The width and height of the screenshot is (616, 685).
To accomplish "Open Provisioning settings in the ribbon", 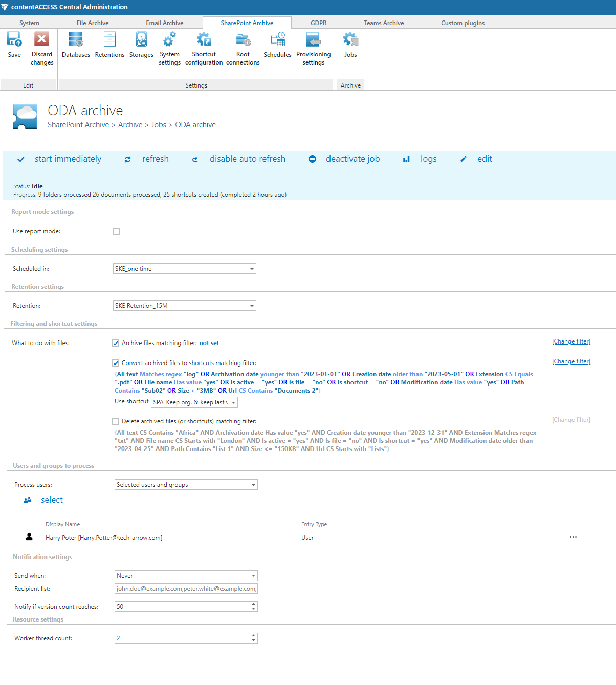I will pos(313,40).
